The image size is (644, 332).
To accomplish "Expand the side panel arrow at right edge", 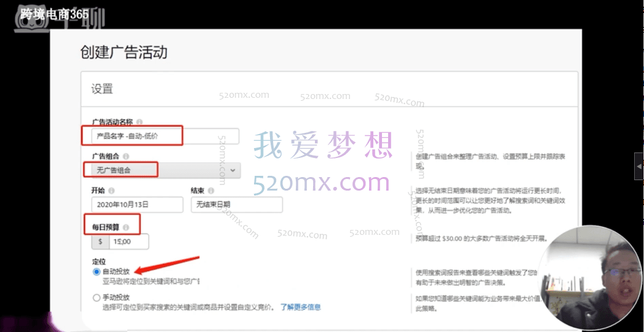I will coord(639,166).
